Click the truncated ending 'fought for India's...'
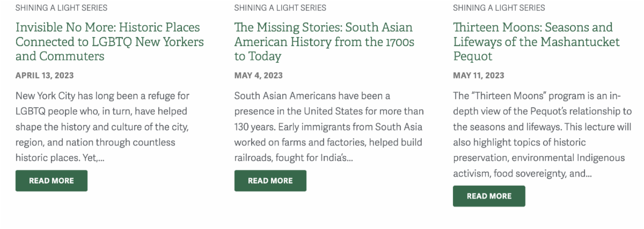Image resolution: width=644 pixels, height=229 pixels. 323,158
